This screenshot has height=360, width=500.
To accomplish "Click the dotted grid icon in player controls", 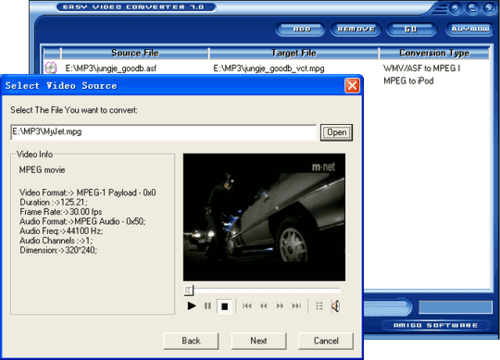I will (x=319, y=306).
